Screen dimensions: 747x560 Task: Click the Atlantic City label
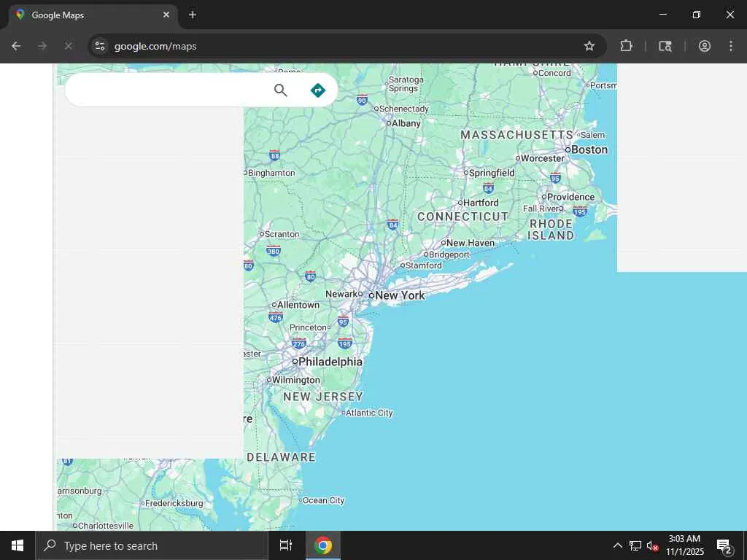pyautogui.click(x=369, y=413)
